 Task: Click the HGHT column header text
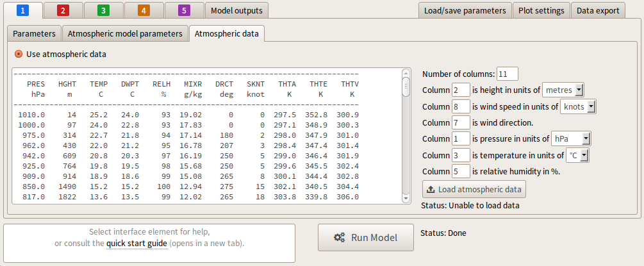coord(67,84)
